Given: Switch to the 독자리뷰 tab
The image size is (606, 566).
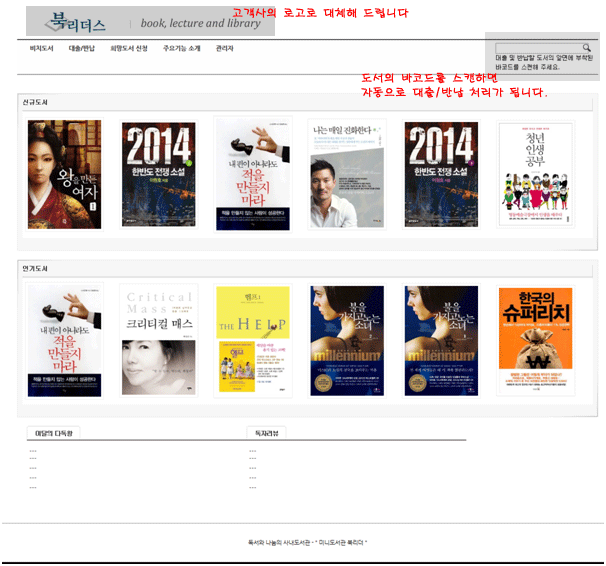Looking at the screenshot, I should pyautogui.click(x=267, y=433).
